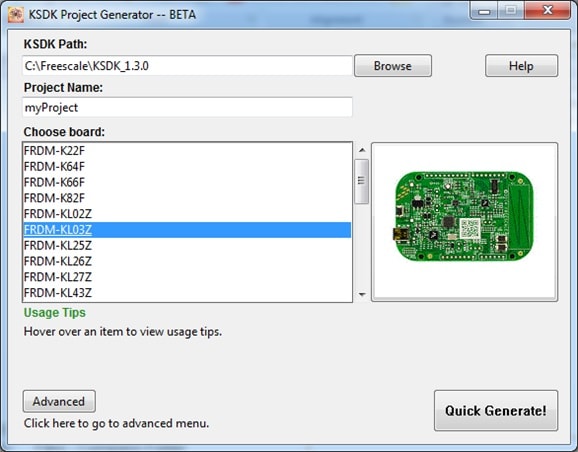Select FRDM-K64F board
Screen dimensions: 578x452
[187, 166]
